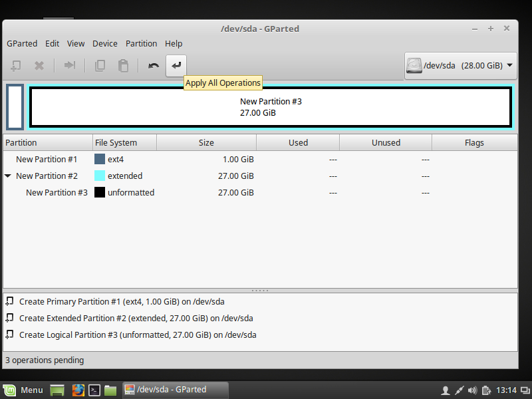Sort by the Partition column header
Image resolution: width=532 pixels, height=399 pixels.
pyautogui.click(x=48, y=142)
